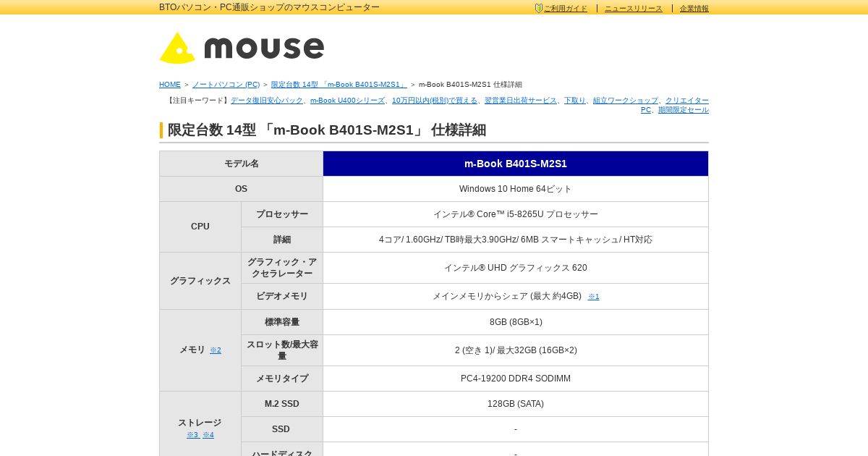Image resolution: width=868 pixels, height=456 pixels.
Task: Click the ビデオメモリ label cell
Action: 282,296
